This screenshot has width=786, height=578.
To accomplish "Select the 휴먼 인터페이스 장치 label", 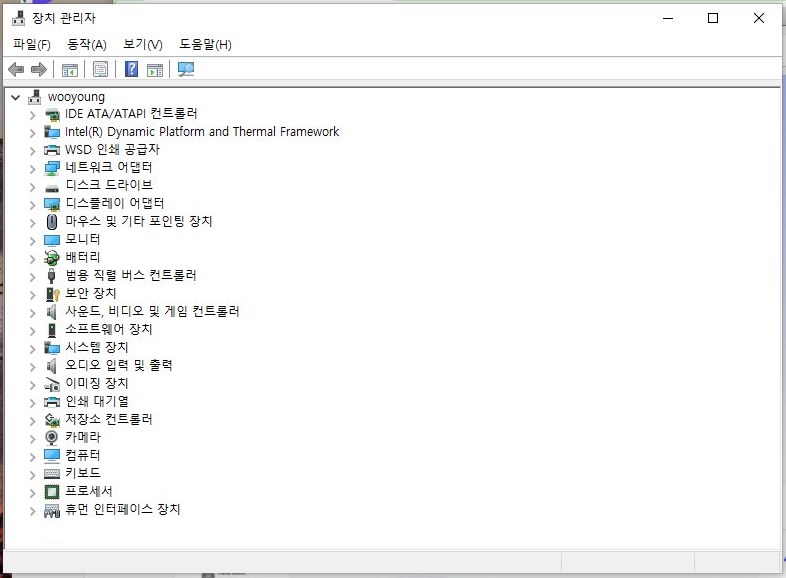I will coord(123,509).
